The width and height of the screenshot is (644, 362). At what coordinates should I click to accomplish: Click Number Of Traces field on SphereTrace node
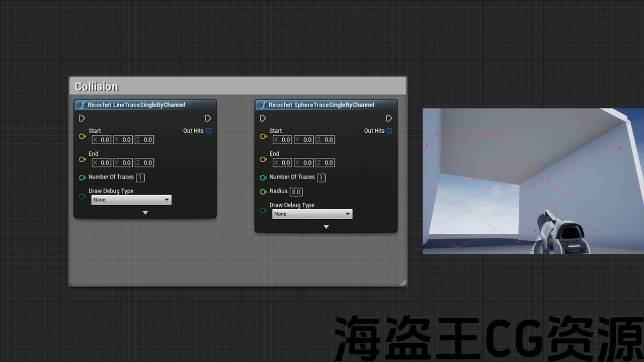click(321, 178)
